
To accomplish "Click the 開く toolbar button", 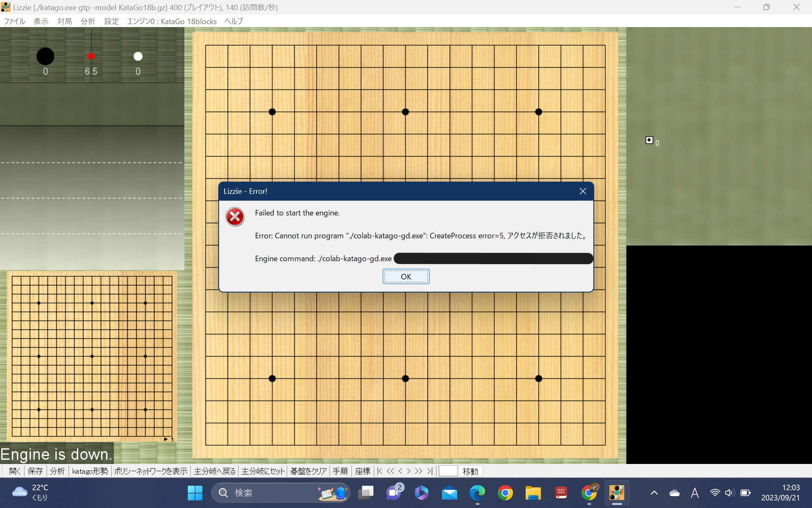I will click(15, 471).
